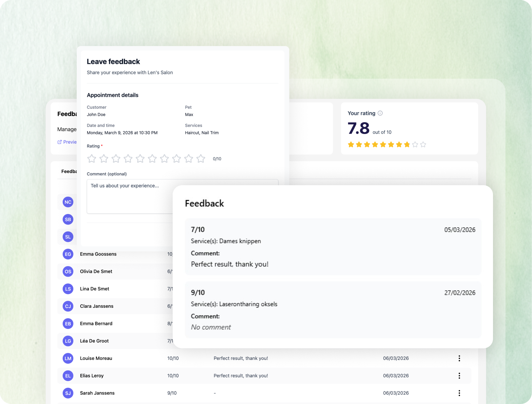
Task: Select the first rating star
Action: pyautogui.click(x=92, y=159)
